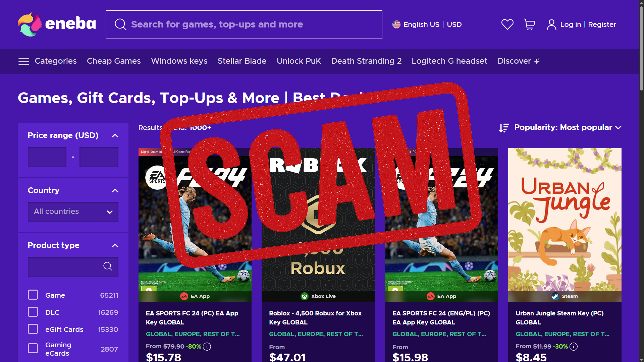Viewport: 644px width, 362px height.
Task: Enable the DLC filter checkbox
Action: (33, 312)
